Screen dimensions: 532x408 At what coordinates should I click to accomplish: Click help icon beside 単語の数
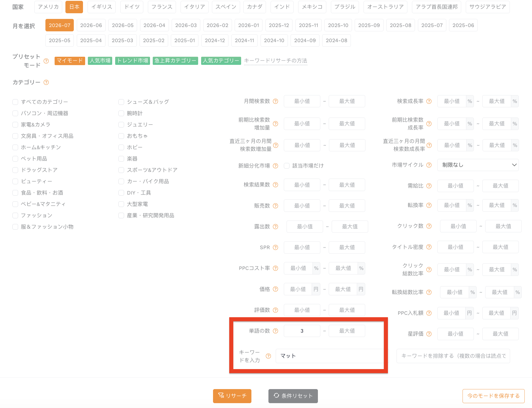[275, 331]
